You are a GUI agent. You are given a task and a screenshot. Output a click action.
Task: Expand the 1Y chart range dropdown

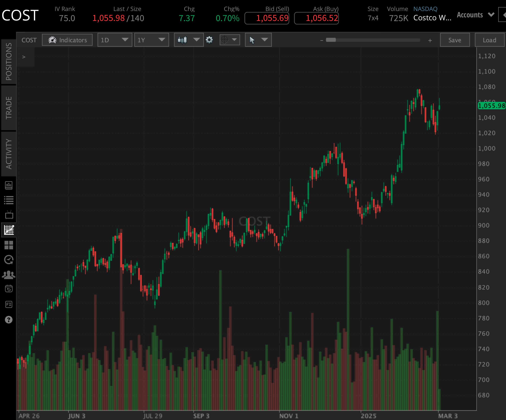tap(151, 40)
